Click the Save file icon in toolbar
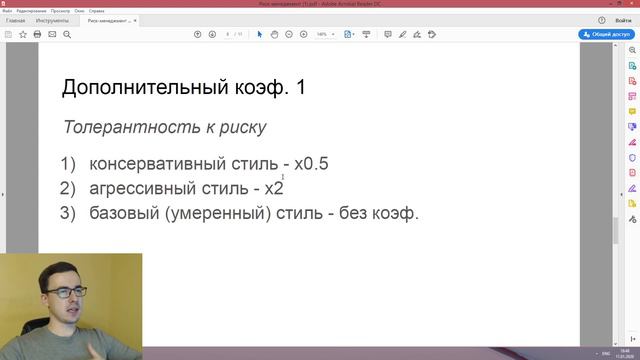The image size is (640, 360). [8, 35]
